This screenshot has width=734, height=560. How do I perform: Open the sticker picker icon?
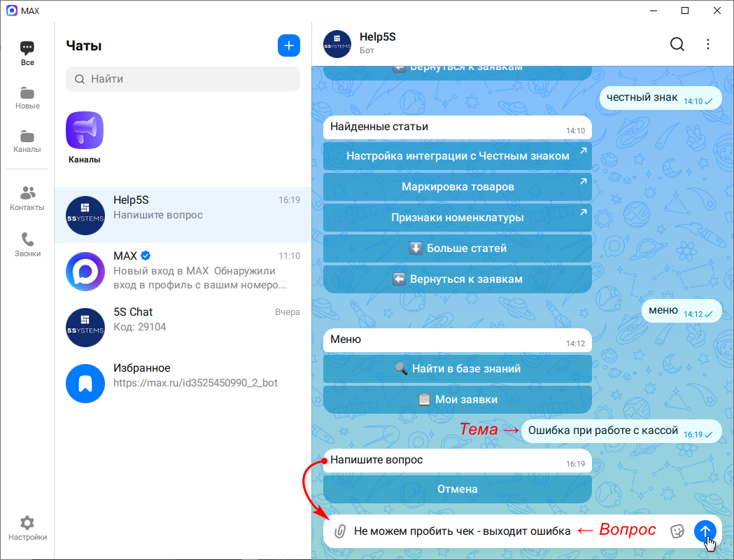(677, 531)
